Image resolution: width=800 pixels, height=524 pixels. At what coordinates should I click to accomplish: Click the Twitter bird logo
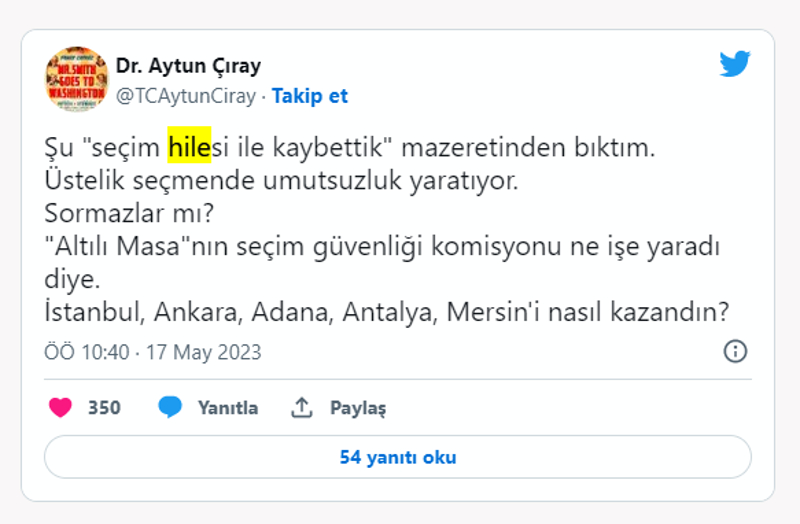(735, 65)
